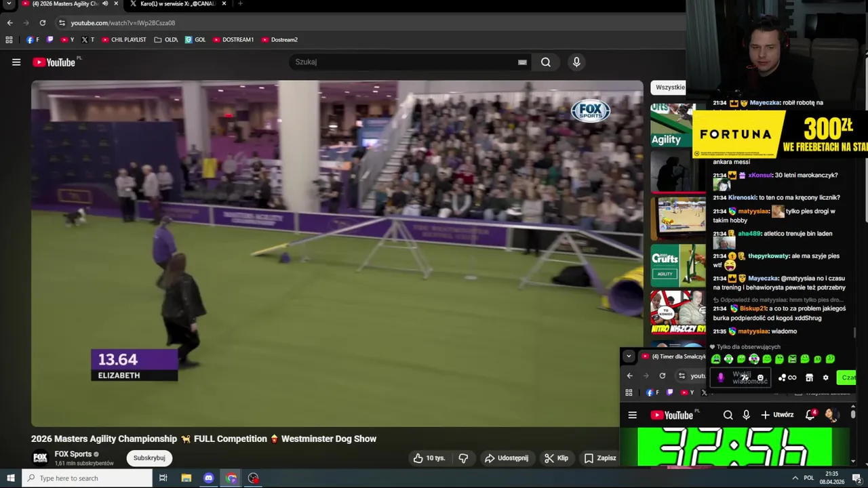Open the DOSTREAM1 bookmark
The width and height of the screenshot is (868, 488).
tap(233, 40)
